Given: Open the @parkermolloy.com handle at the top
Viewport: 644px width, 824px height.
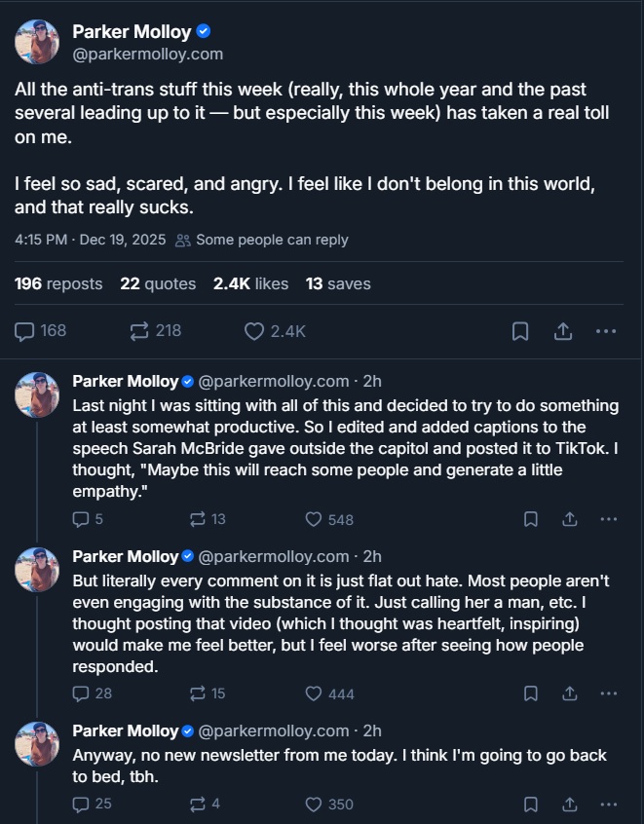Looking at the screenshot, I should 147,54.
